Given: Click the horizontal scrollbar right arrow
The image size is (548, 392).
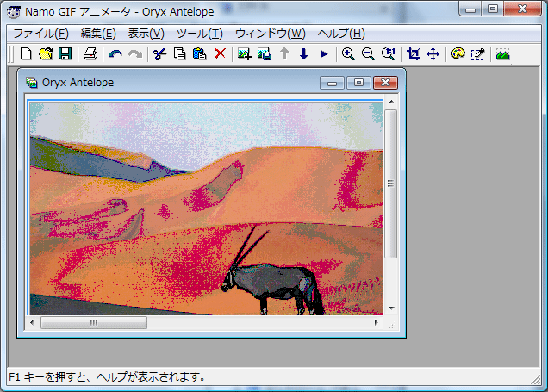Looking at the screenshot, I should click(x=376, y=322).
